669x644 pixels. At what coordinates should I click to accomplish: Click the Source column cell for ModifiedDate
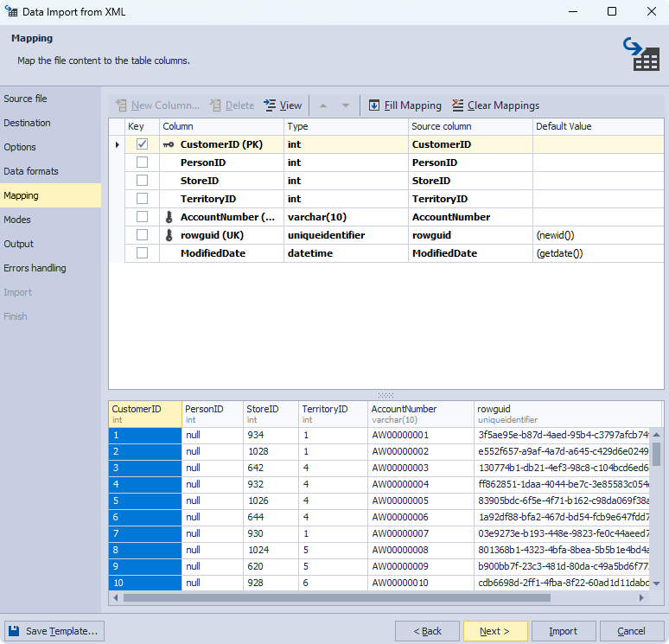pos(470,253)
